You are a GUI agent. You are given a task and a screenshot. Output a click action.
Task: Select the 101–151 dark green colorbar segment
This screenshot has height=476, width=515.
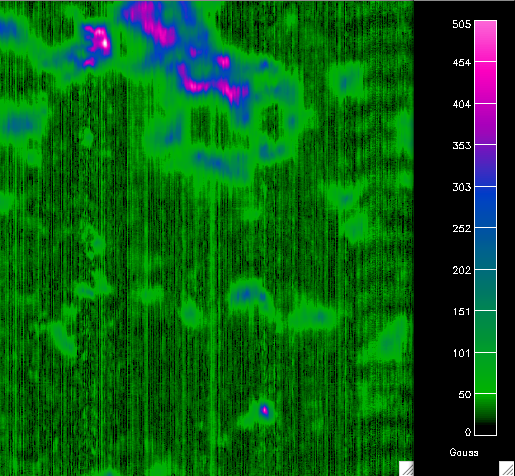coord(485,331)
